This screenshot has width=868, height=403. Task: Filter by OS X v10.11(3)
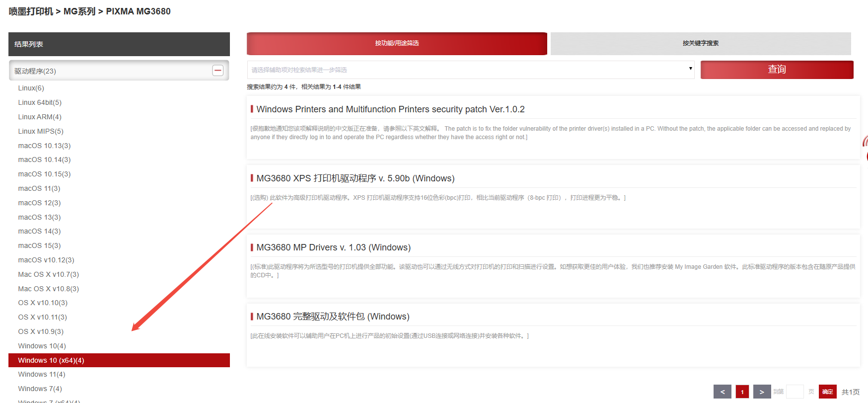coord(43,317)
